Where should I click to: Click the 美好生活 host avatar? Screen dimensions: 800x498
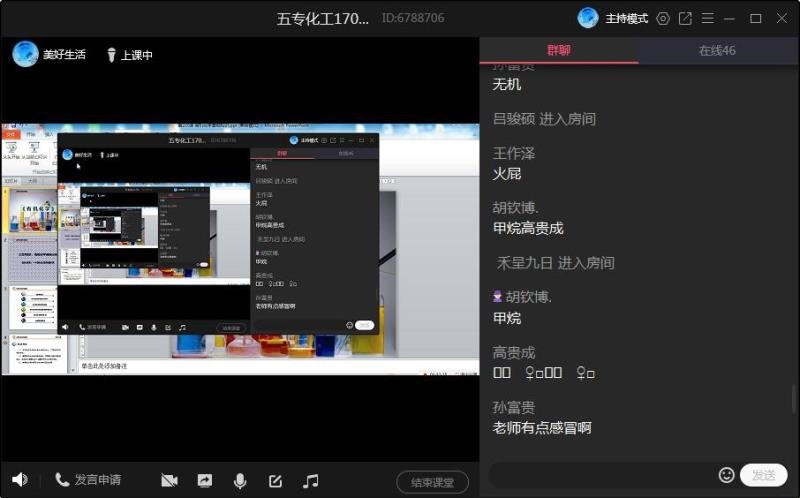tap(26, 54)
